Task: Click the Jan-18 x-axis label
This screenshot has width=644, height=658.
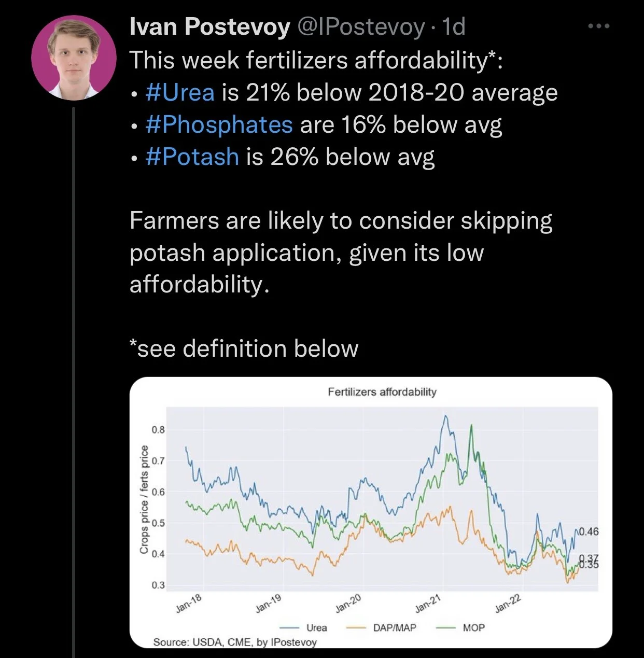Action: 188,605
